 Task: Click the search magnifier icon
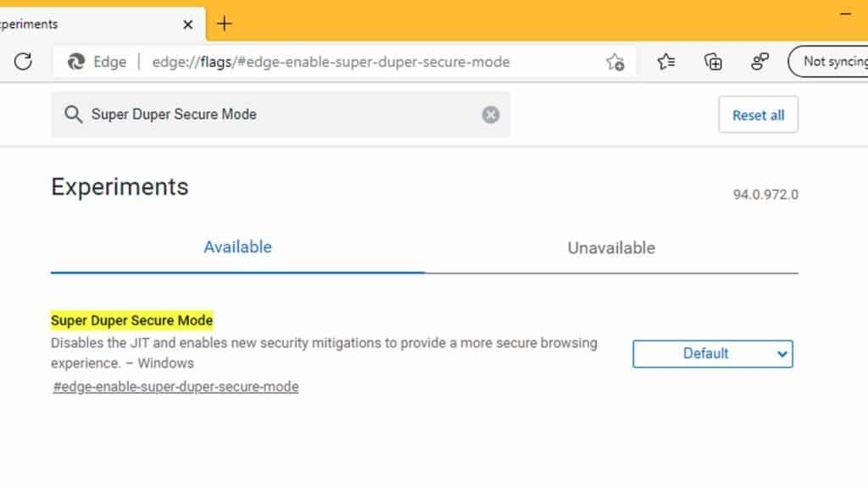coord(73,114)
